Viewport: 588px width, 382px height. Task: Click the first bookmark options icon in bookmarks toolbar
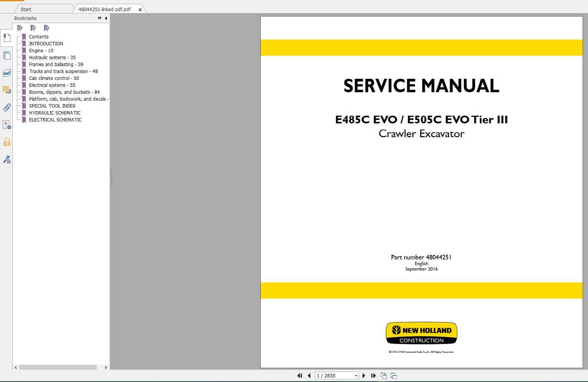point(20,28)
